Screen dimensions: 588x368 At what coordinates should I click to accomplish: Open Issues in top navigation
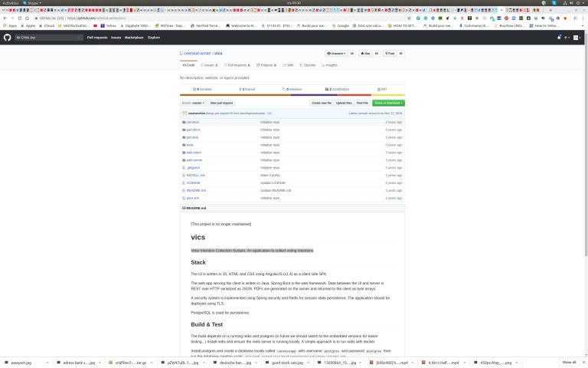tap(116, 38)
